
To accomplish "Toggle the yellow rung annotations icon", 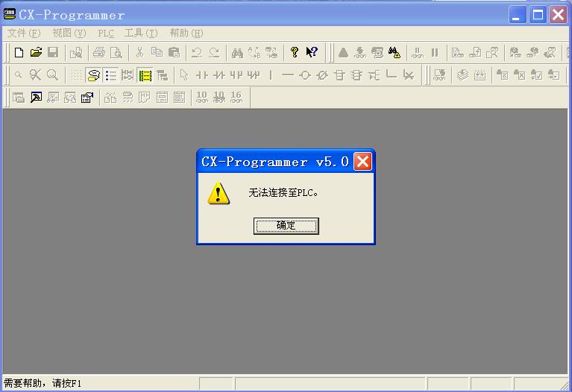I will point(145,75).
